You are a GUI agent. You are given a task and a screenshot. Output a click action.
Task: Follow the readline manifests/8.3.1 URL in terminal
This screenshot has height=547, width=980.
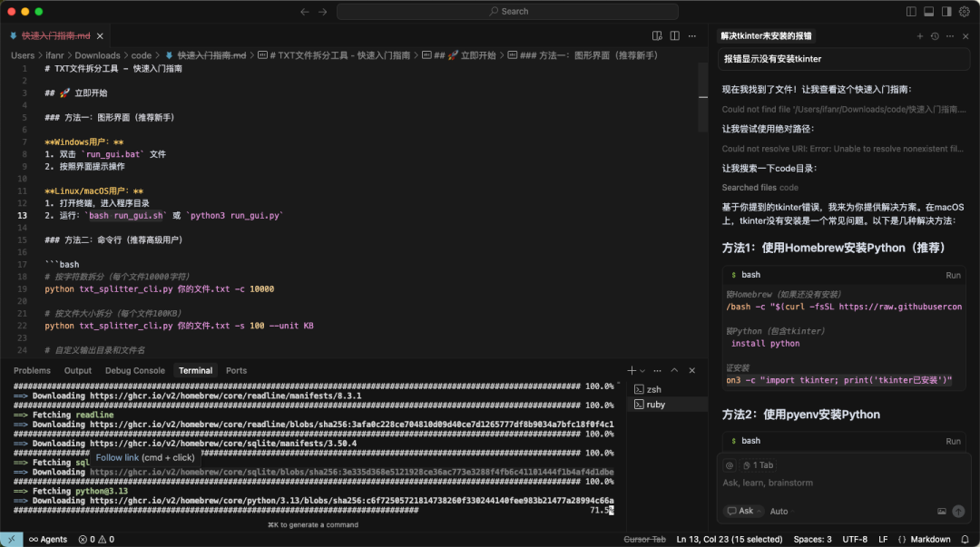226,396
